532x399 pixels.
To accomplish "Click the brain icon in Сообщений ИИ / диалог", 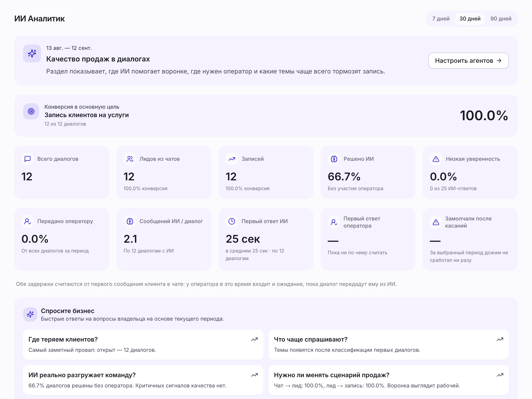I will point(130,221).
